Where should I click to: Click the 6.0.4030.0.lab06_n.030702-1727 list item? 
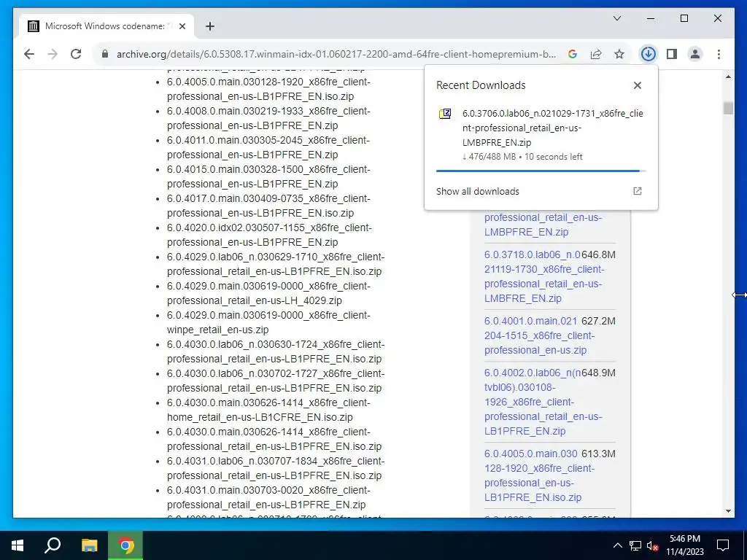tap(275, 381)
